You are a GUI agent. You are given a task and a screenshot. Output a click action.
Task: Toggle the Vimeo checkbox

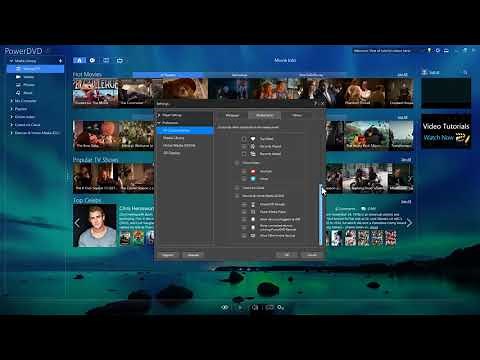click(244, 179)
